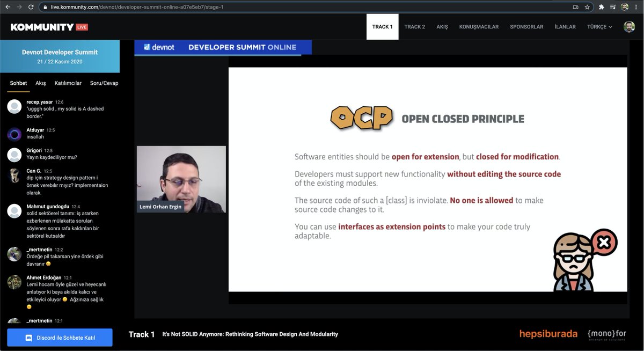Click message "Yayın kaydediliyor mu?"
The width and height of the screenshot is (644, 351).
click(52, 157)
